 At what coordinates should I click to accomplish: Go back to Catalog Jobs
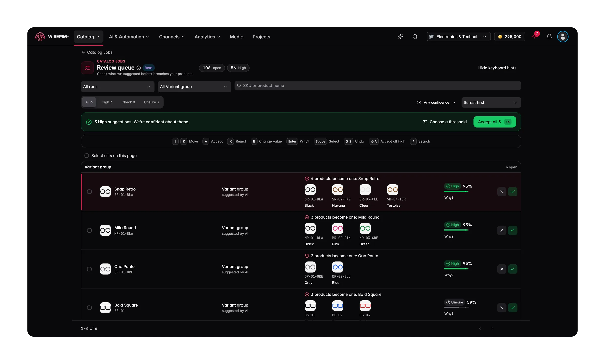(x=97, y=52)
